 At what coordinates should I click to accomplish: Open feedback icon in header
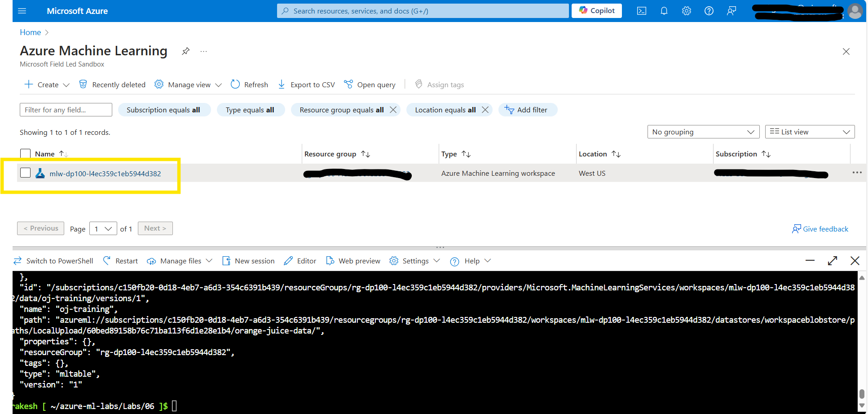pyautogui.click(x=731, y=11)
